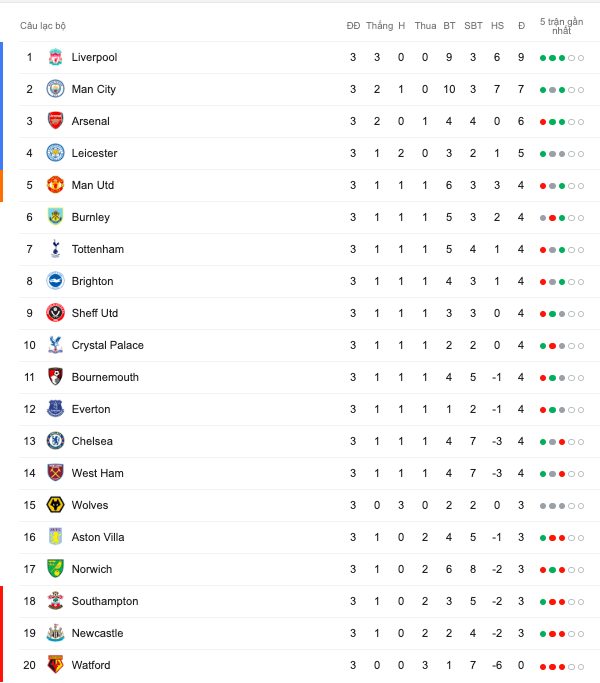The width and height of the screenshot is (600, 683).
Task: Click Southampton's recent form indicator dots
Action: coord(561,602)
